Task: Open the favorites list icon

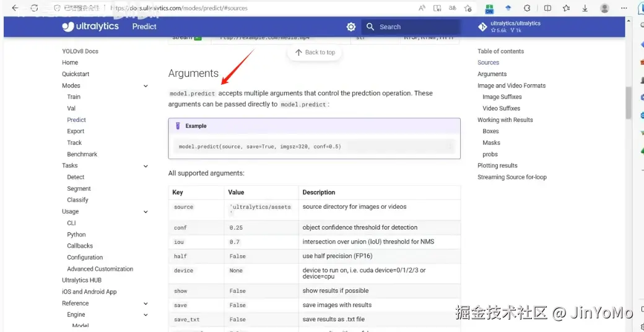Action: (567, 8)
